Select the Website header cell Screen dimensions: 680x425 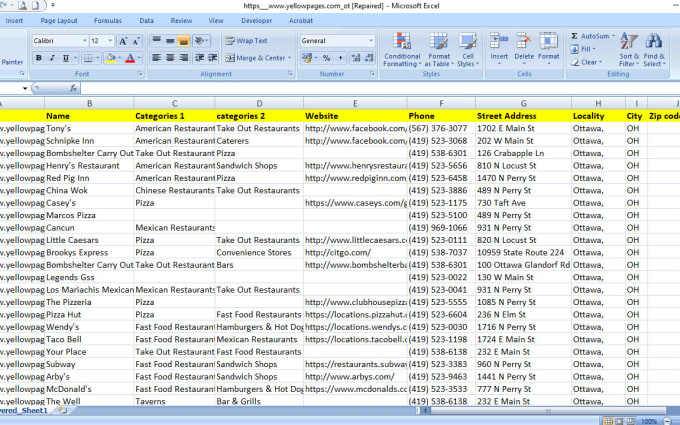tap(355, 116)
